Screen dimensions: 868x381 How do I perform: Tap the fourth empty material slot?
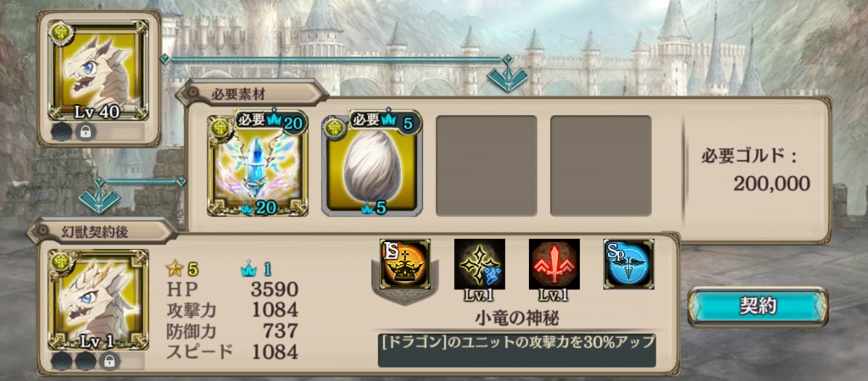pyautogui.click(x=601, y=165)
